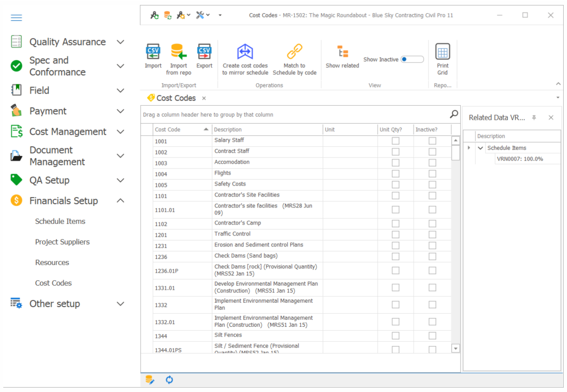Screen dimensions: 567x392
Task: Click the search magnifier icon in grid
Action: coord(454,114)
